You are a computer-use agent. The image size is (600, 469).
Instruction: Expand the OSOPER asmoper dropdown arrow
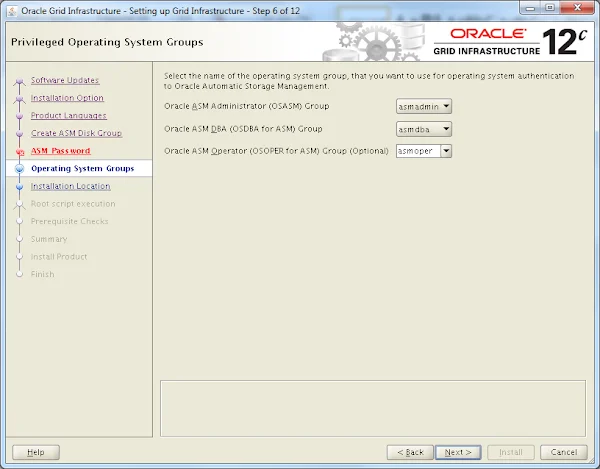(446, 151)
